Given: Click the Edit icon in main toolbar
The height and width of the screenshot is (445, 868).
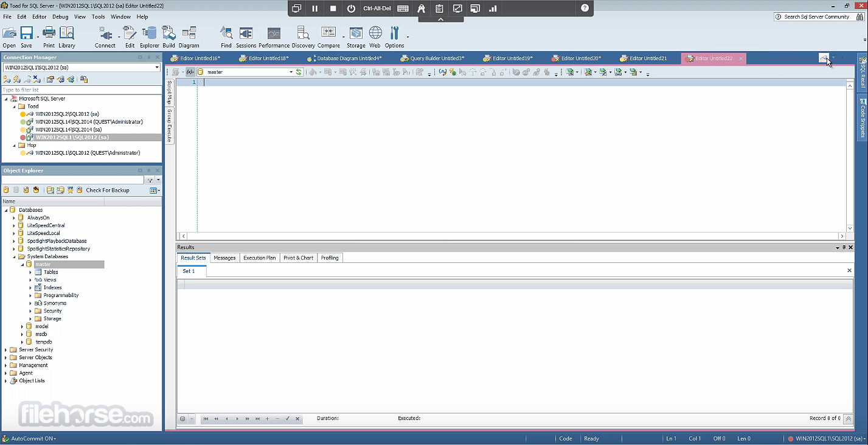Looking at the screenshot, I should click(x=130, y=37).
